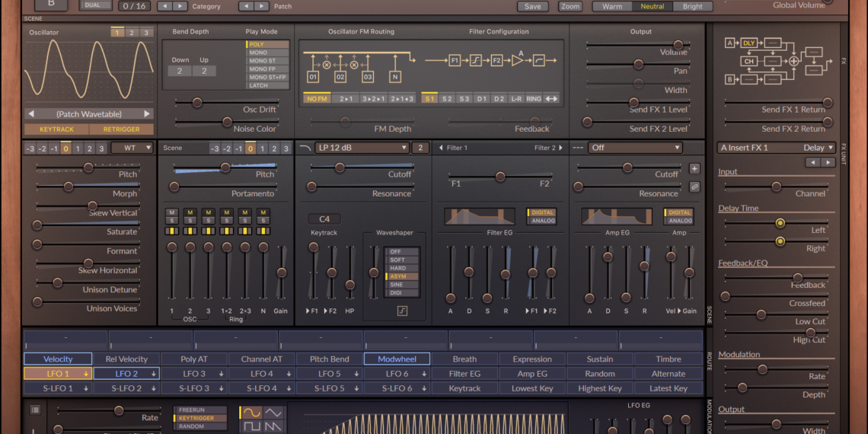Toggle the RETRIGGER oscillator option
The image size is (868, 434).
click(x=122, y=129)
